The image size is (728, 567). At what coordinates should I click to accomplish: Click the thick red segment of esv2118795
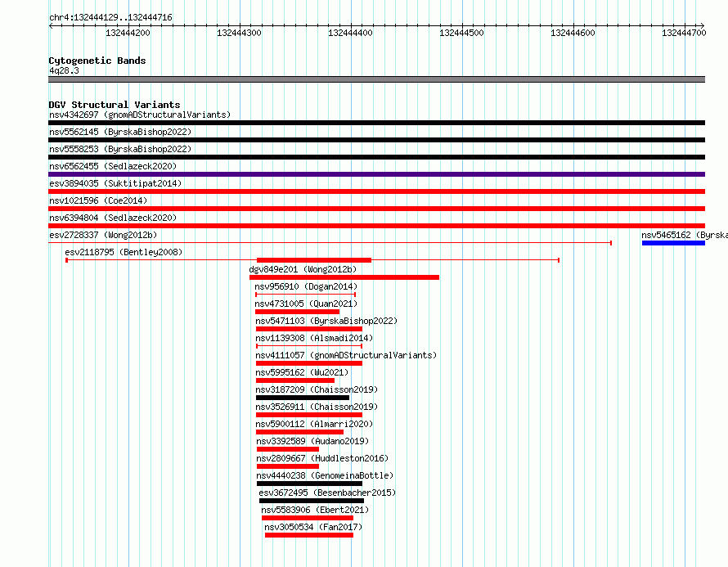pos(314,260)
